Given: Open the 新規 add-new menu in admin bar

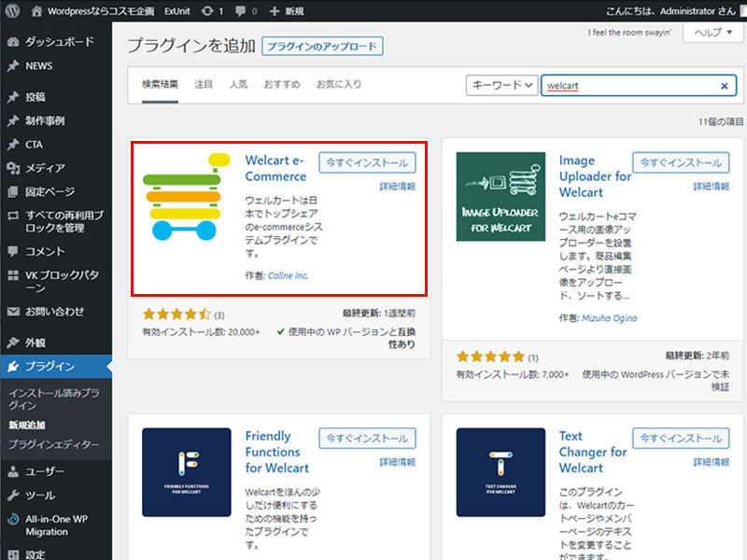Looking at the screenshot, I should click(287, 11).
